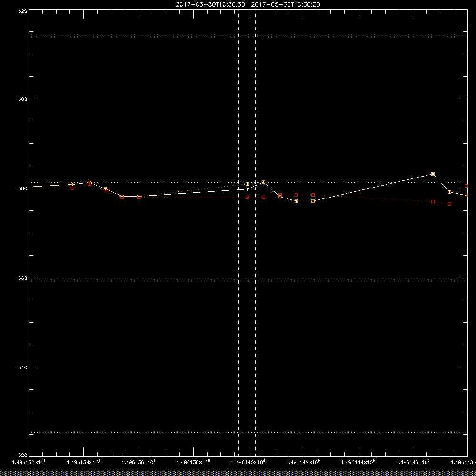Click the left 2017-05-30T10:30:30 title timestamp
Viewport: 476px width, 476px height.
pyautogui.click(x=210, y=5)
